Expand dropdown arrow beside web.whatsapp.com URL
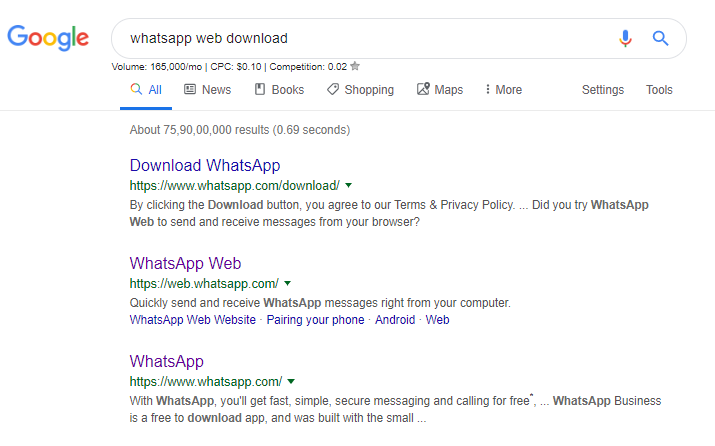 pyautogui.click(x=287, y=283)
